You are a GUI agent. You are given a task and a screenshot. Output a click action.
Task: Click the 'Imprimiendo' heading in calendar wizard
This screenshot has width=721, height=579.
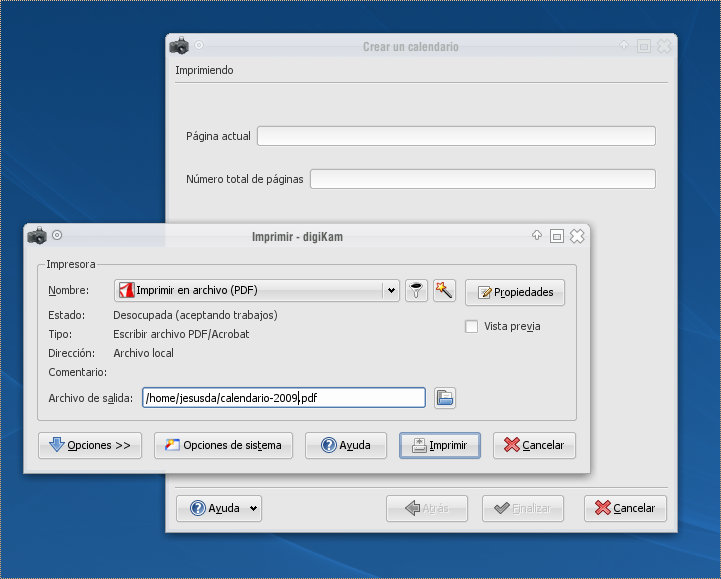click(204, 70)
